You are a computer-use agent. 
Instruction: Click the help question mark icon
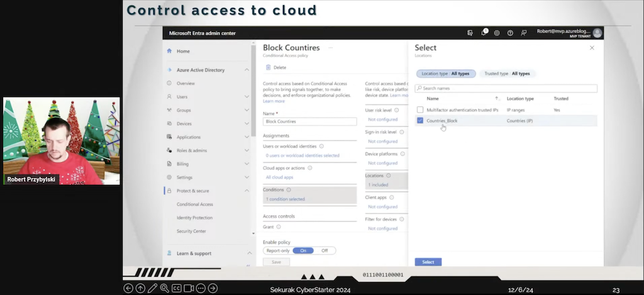pyautogui.click(x=510, y=33)
